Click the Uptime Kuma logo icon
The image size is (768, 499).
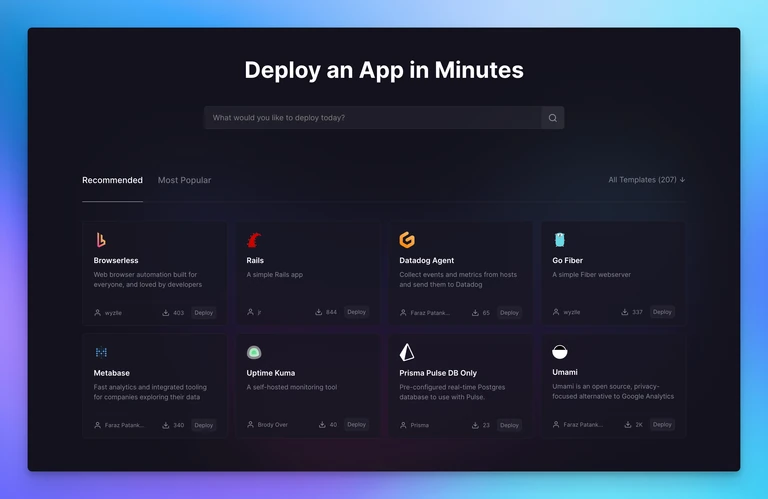click(254, 352)
